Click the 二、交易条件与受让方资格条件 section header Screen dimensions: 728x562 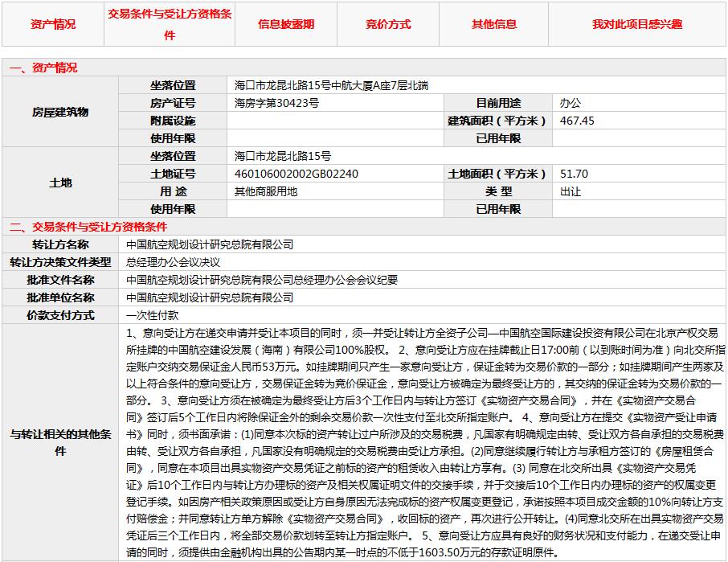coord(88,227)
